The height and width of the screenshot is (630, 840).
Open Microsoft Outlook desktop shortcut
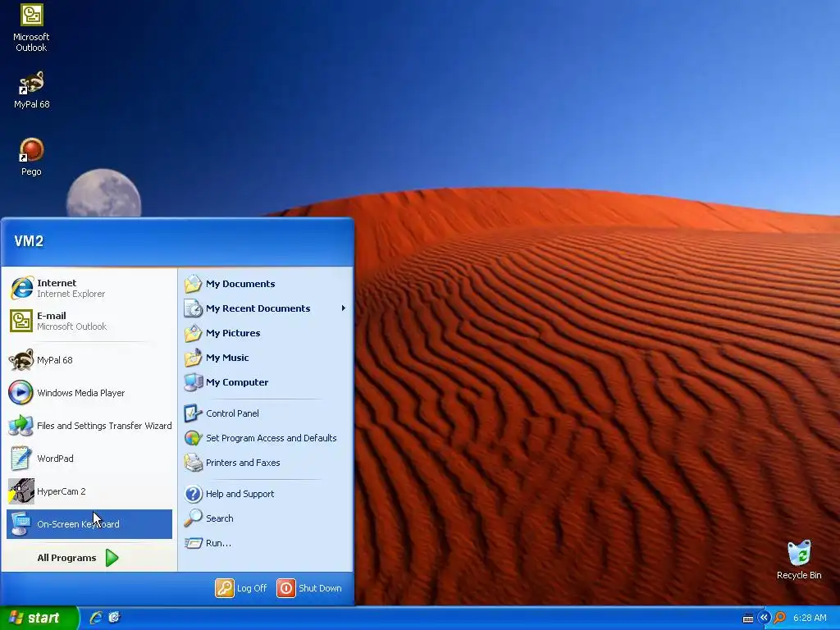[31, 27]
